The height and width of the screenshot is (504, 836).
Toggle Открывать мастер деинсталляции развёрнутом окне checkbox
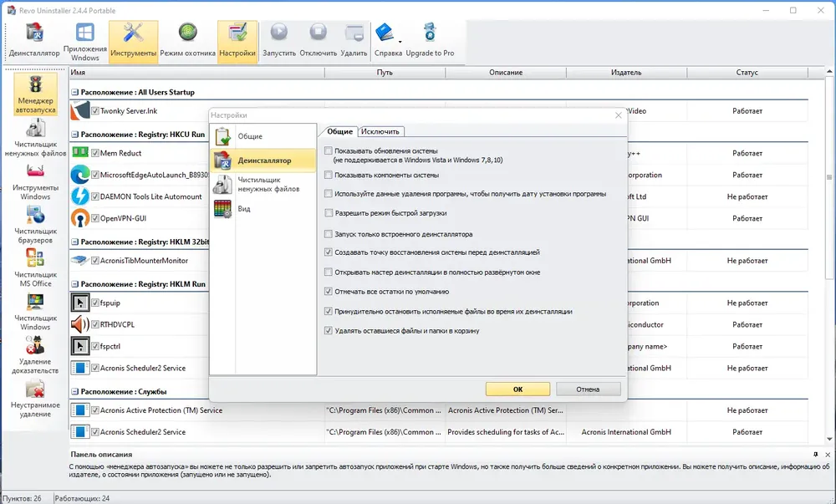coord(329,272)
